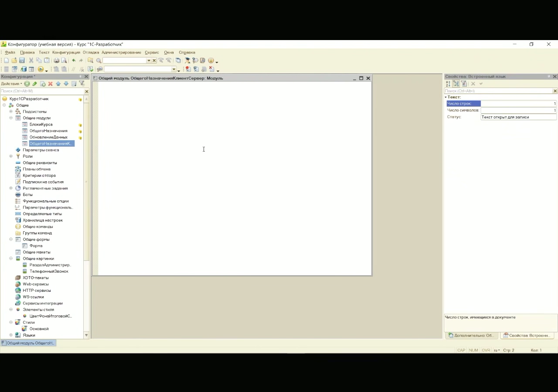558x392 pixels.
Task: Click the magnifier Find icon
Action: tap(99, 61)
